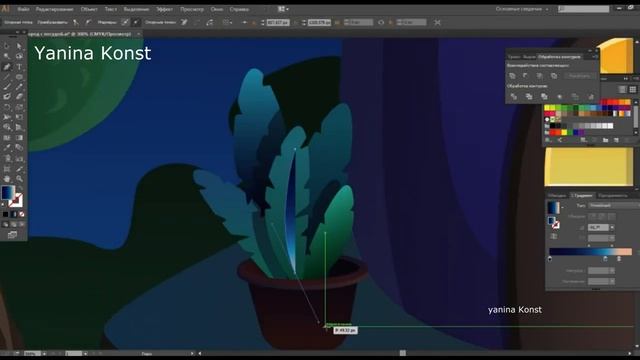
Task: Click Trim in Pathfinder row
Action: (529, 97)
